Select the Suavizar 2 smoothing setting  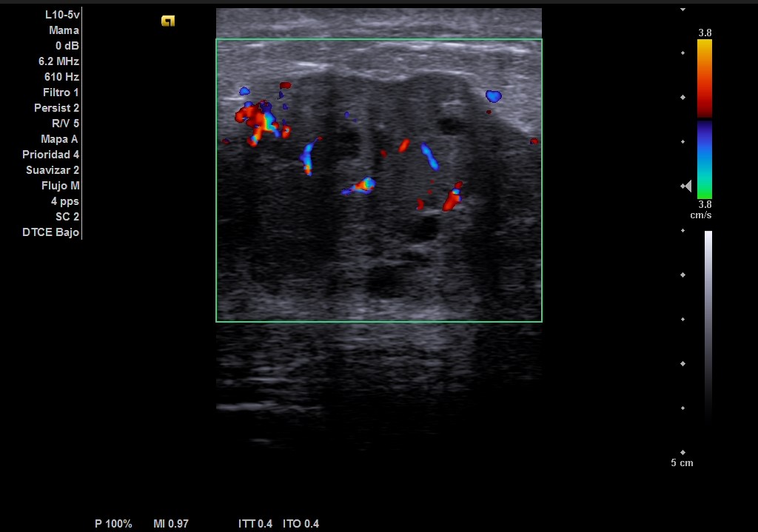[x=53, y=170]
